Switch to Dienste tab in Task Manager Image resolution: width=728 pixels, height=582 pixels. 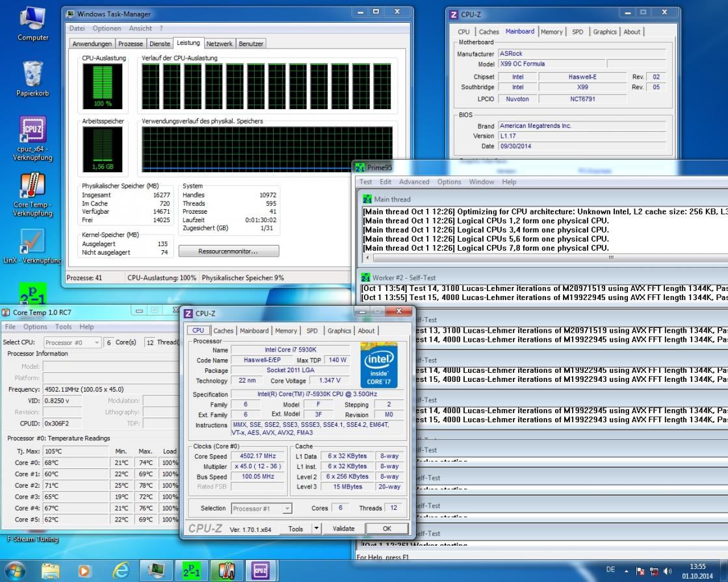point(160,44)
